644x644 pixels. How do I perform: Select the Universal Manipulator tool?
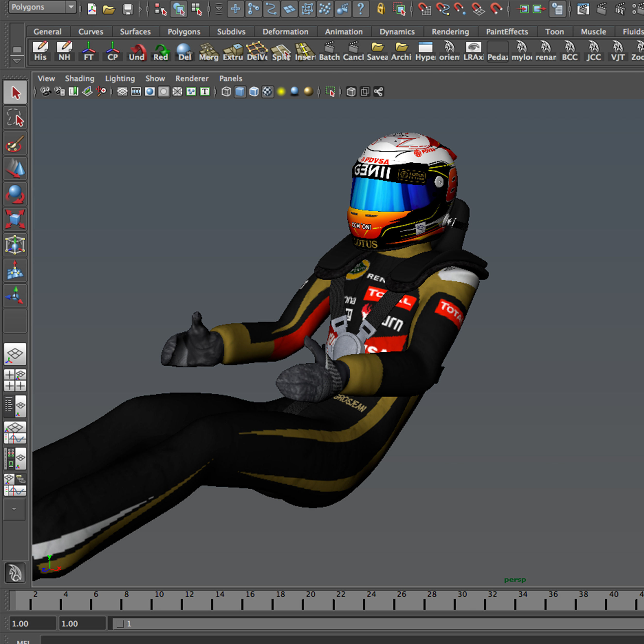click(x=15, y=245)
